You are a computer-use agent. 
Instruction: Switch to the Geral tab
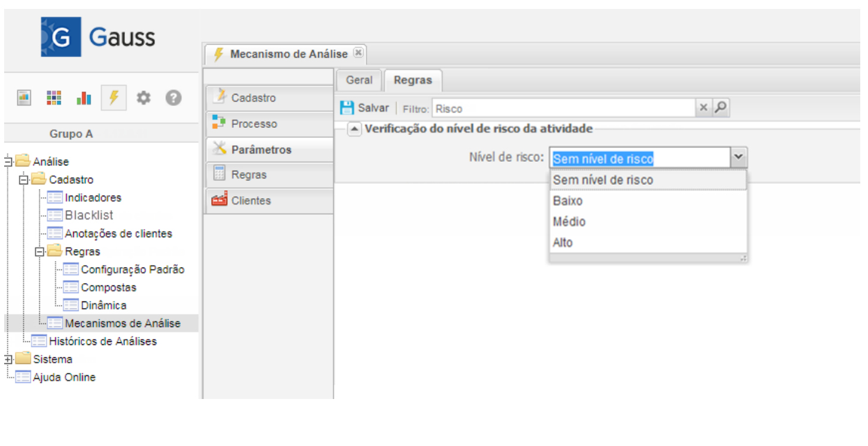359,80
